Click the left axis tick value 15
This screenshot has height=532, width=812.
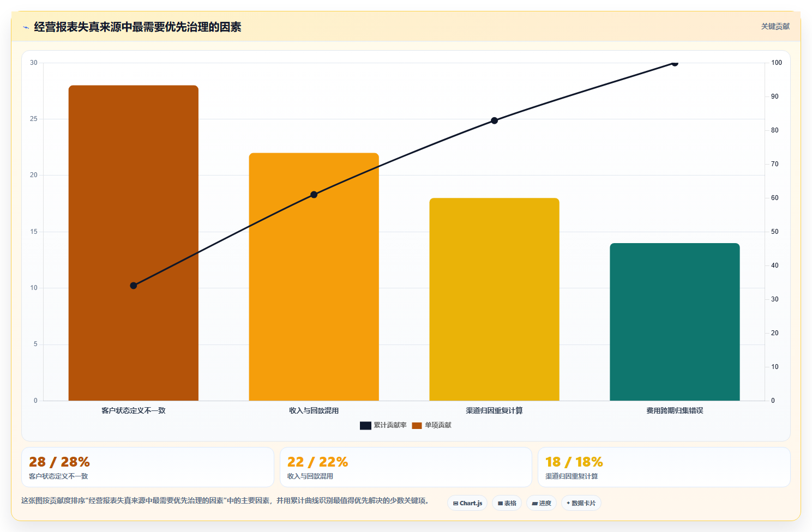(34, 232)
